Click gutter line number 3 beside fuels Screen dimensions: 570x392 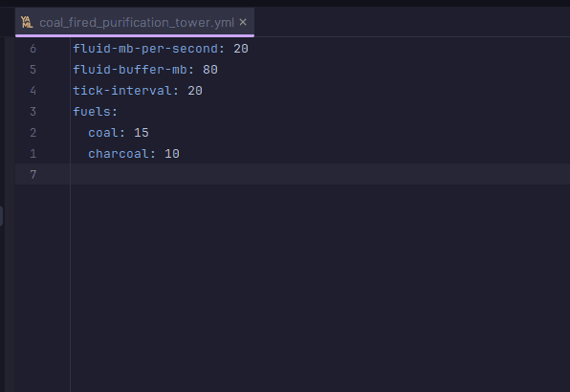(x=33, y=112)
